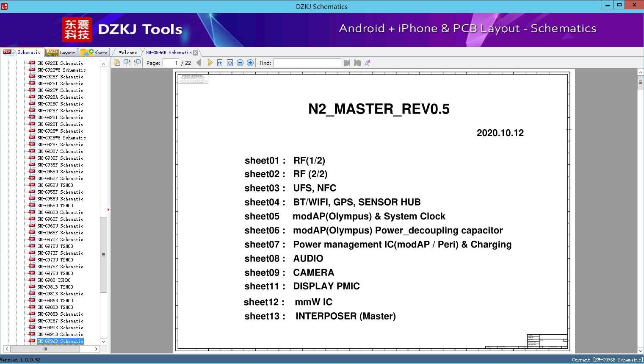
Task: Click the tree vertical scrollbar thumb
Action: [x=103, y=255]
